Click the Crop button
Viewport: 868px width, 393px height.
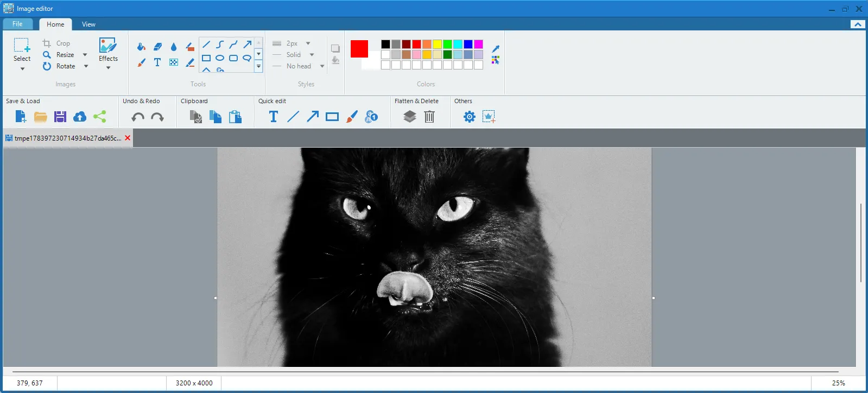point(56,43)
